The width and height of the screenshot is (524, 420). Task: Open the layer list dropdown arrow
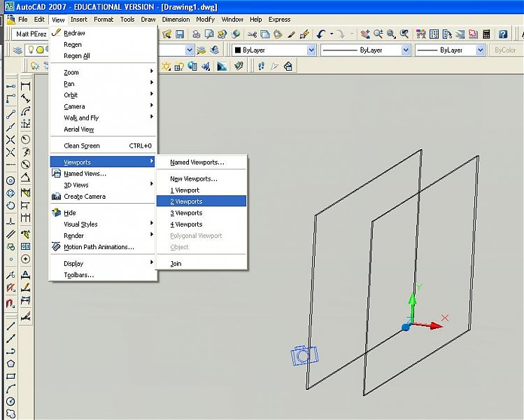pos(190,50)
